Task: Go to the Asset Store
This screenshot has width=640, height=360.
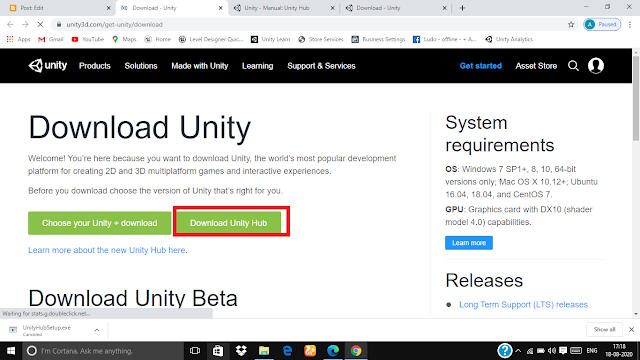Action: pyautogui.click(x=536, y=66)
